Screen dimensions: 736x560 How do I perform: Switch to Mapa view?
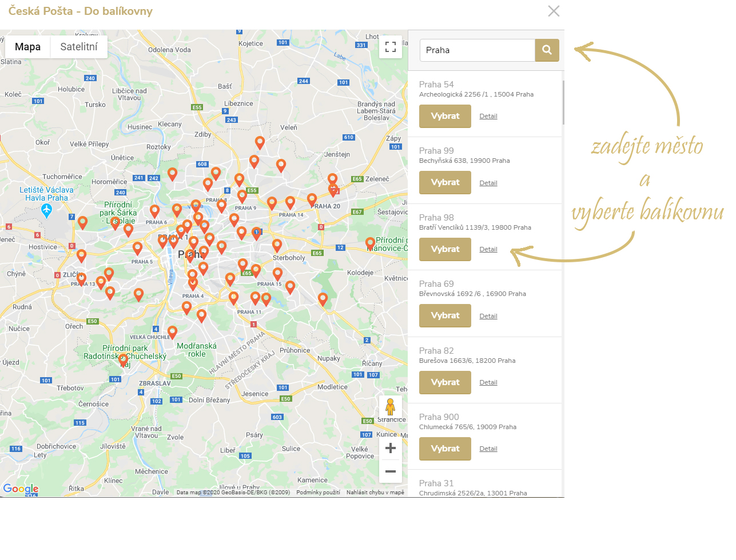click(27, 47)
